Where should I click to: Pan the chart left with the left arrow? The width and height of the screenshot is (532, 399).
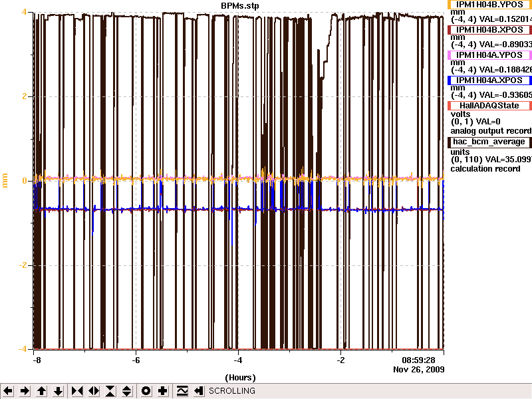8,391
